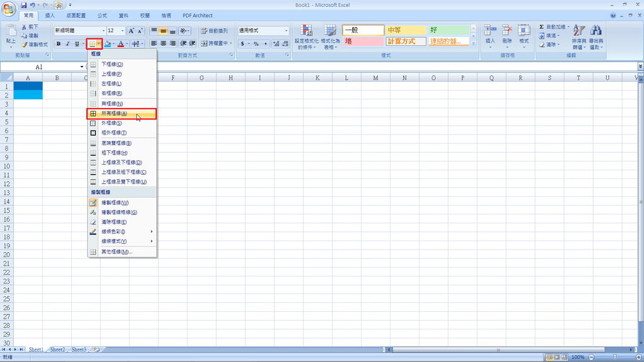Open More Borders (其他框線) dialog

coord(123,252)
